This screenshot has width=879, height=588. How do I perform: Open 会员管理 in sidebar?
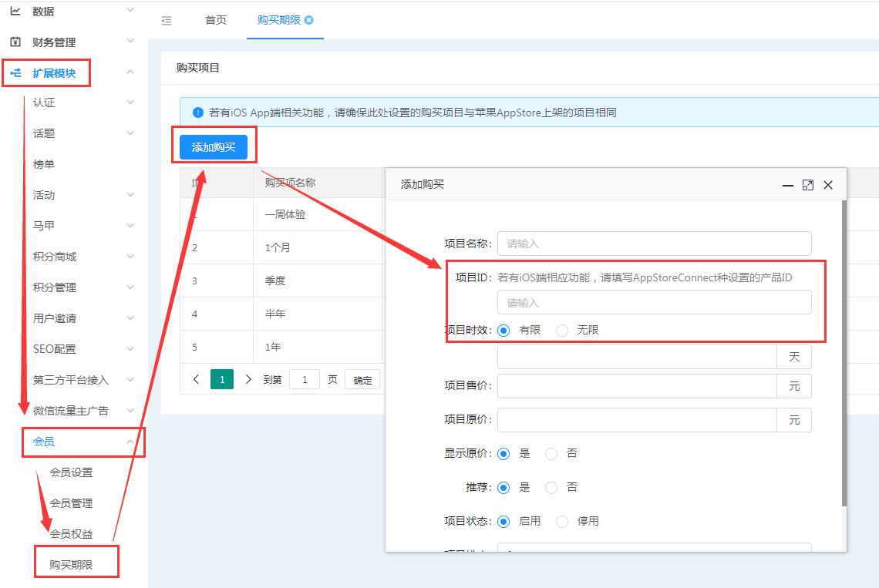pos(71,503)
